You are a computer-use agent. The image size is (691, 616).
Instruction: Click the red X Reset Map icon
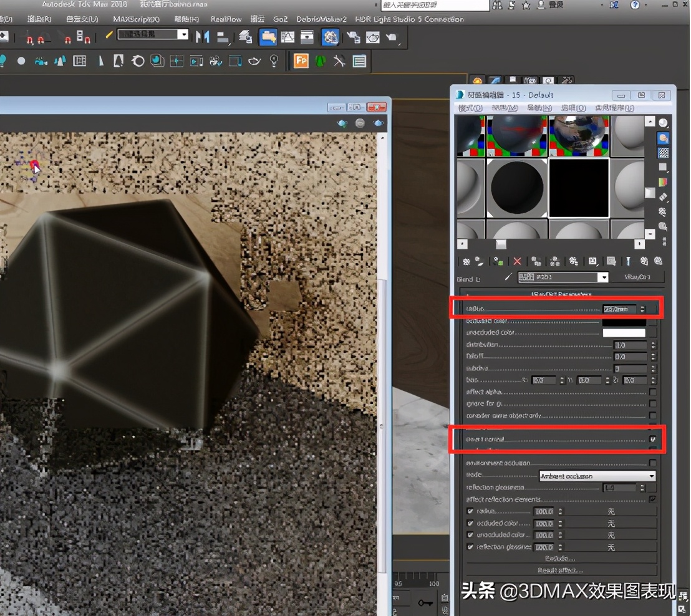coord(516,261)
